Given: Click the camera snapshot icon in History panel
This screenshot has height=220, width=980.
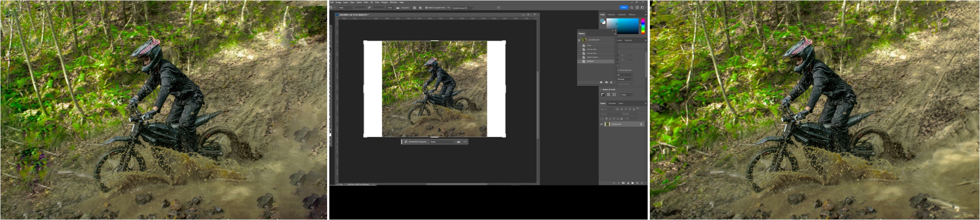Looking at the screenshot, I should pos(606,82).
